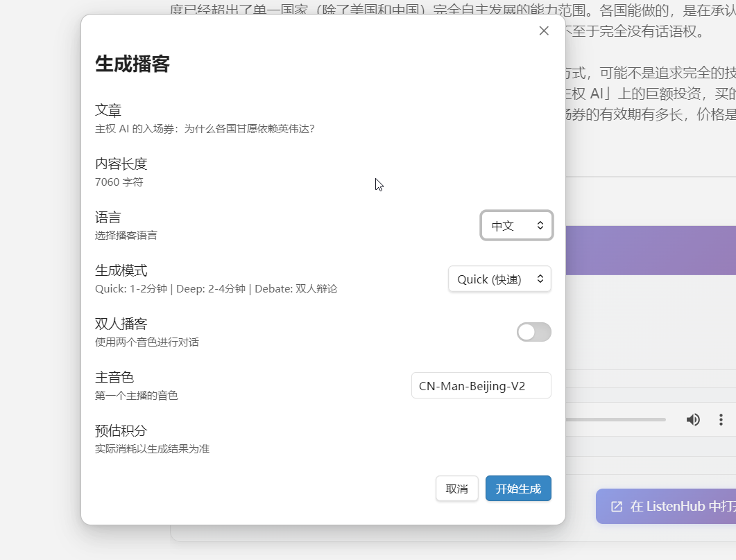Focus the CN-Man-Beijing-V2 voice input field

pyautogui.click(x=481, y=386)
